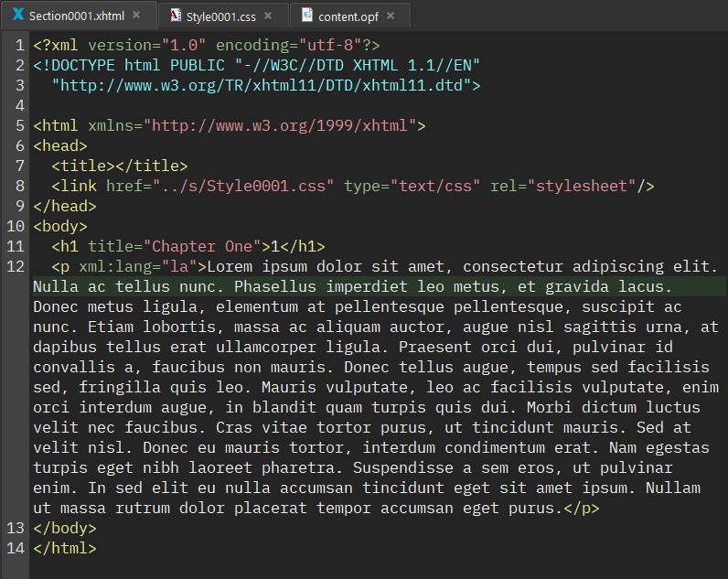728x579 pixels.
Task: Click the word "Suspendisse" in the paragraph
Action: [x=403, y=467]
